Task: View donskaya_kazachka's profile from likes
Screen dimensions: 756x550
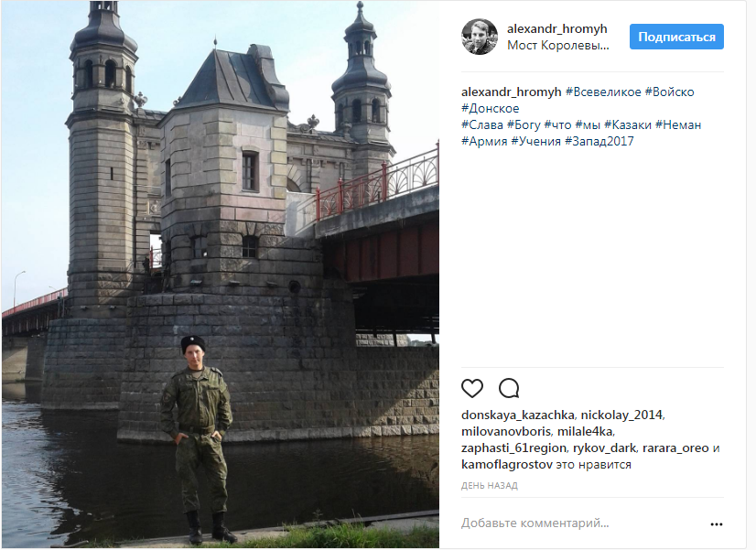Action: tap(518, 415)
